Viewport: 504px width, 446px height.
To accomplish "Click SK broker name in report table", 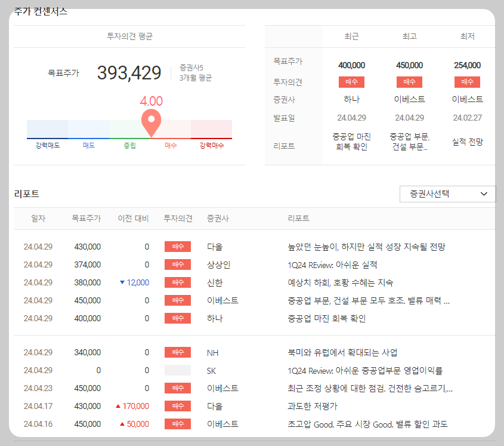I will click(x=211, y=371).
